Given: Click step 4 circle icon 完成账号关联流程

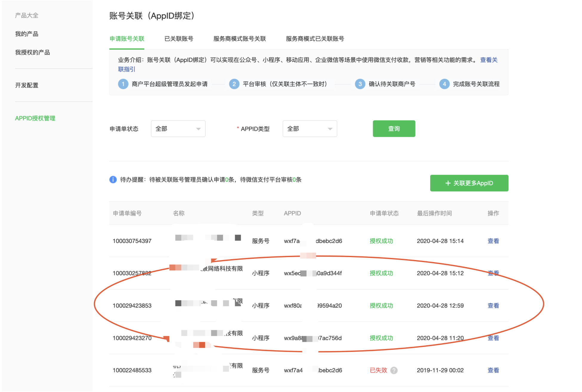Looking at the screenshot, I should 444,84.
